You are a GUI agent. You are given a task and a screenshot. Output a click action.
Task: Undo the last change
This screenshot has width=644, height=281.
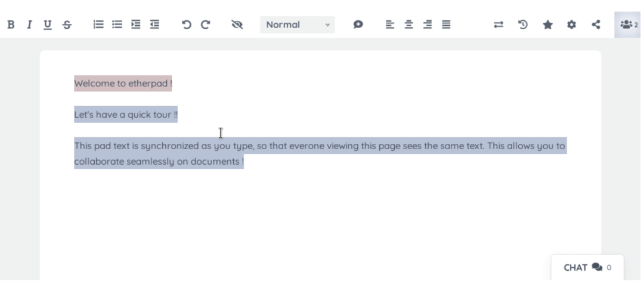click(x=187, y=24)
